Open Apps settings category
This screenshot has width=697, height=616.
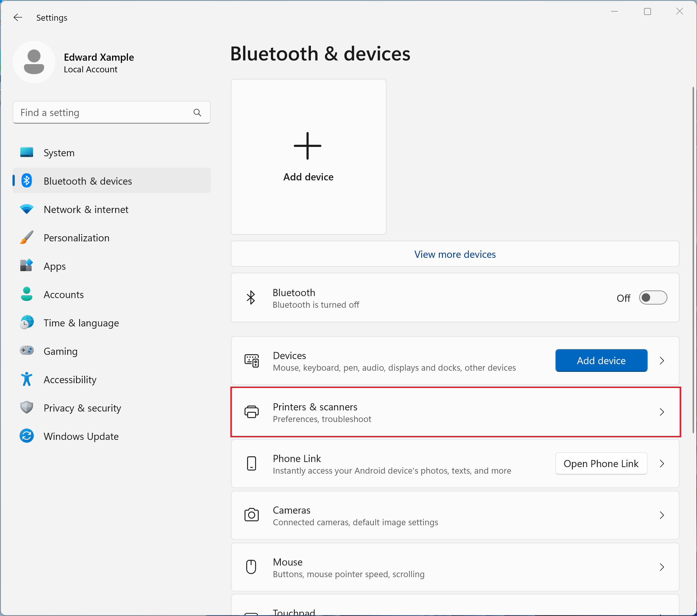[x=111, y=266]
